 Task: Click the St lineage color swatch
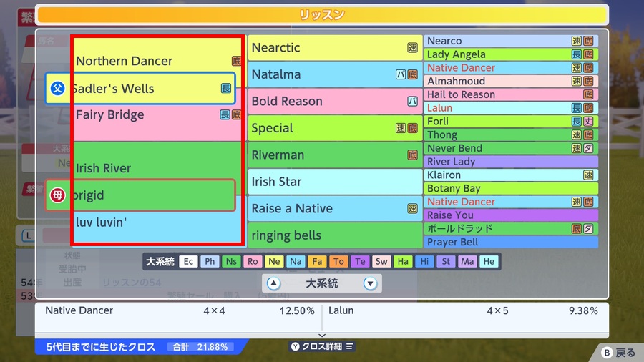(x=446, y=261)
